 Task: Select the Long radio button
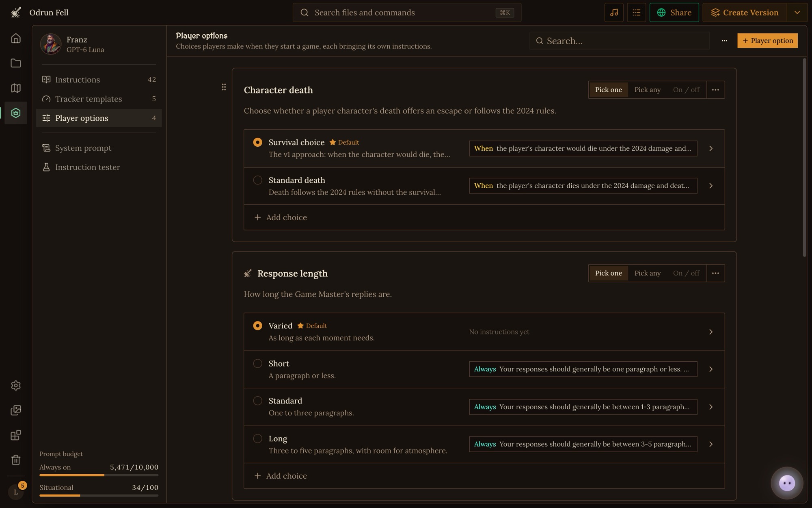[257, 439]
